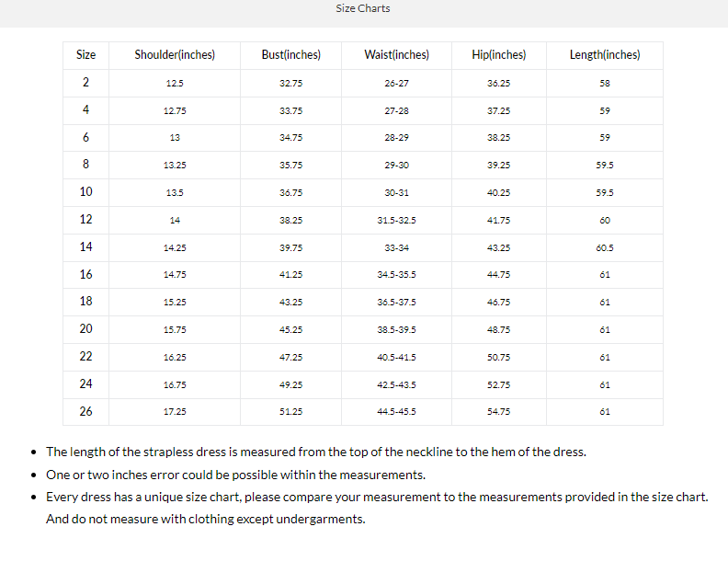
Task: Click bust value 32.75 in the chart
Action: (290, 84)
